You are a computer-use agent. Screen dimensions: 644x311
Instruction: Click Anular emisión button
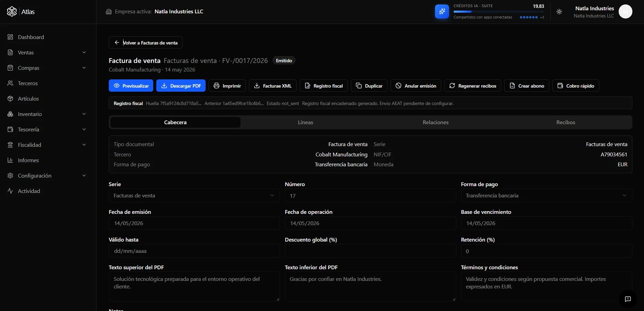point(416,86)
